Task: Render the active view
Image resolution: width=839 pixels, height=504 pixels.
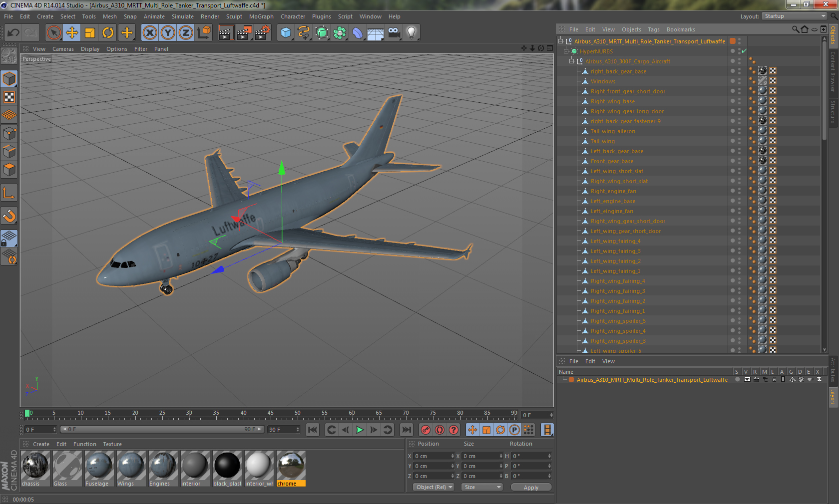Action: pyautogui.click(x=226, y=33)
